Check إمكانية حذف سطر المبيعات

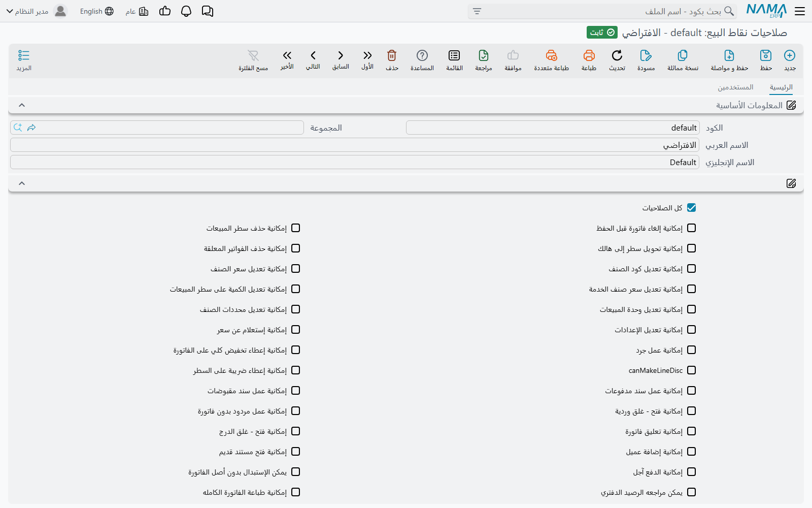[296, 228]
